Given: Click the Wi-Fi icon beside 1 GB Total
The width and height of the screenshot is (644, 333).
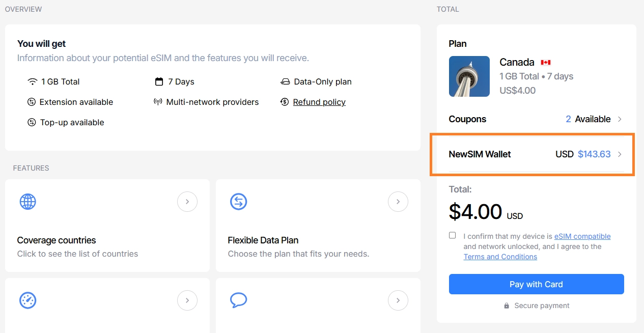Looking at the screenshot, I should point(33,81).
